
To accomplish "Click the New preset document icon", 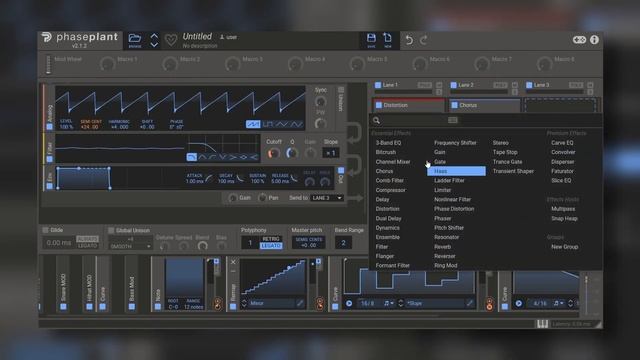I will pos(387,38).
